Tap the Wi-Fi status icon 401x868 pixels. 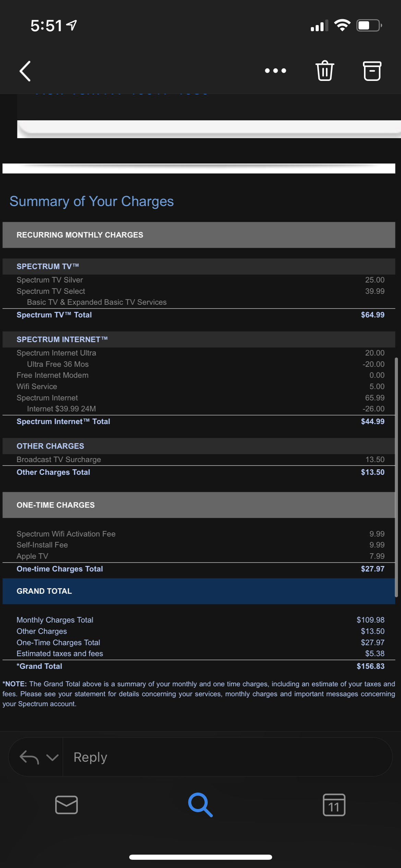(x=342, y=25)
